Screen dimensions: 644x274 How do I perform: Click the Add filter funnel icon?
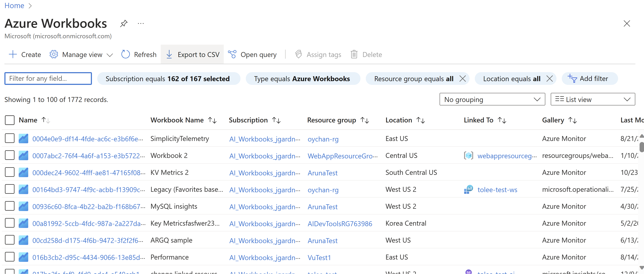pos(572,79)
